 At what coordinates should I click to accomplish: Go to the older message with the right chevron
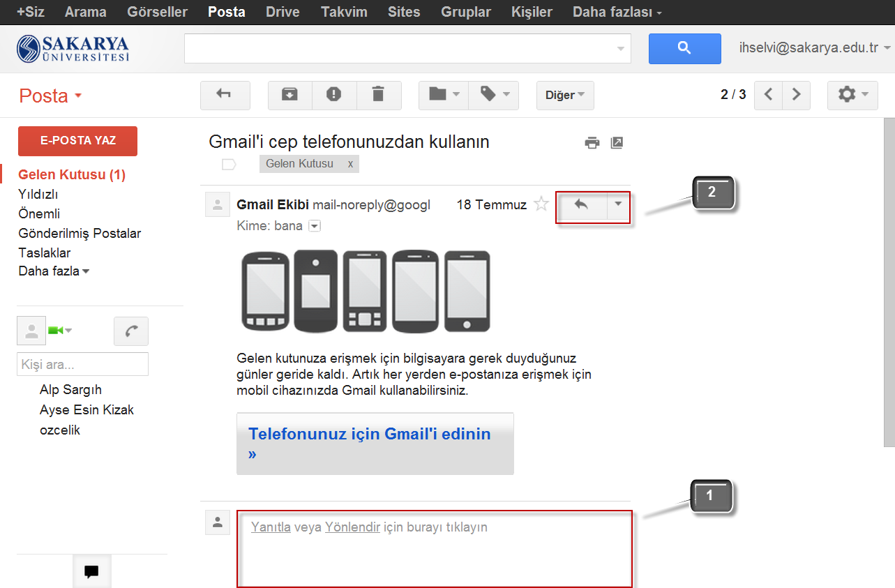coord(797,96)
